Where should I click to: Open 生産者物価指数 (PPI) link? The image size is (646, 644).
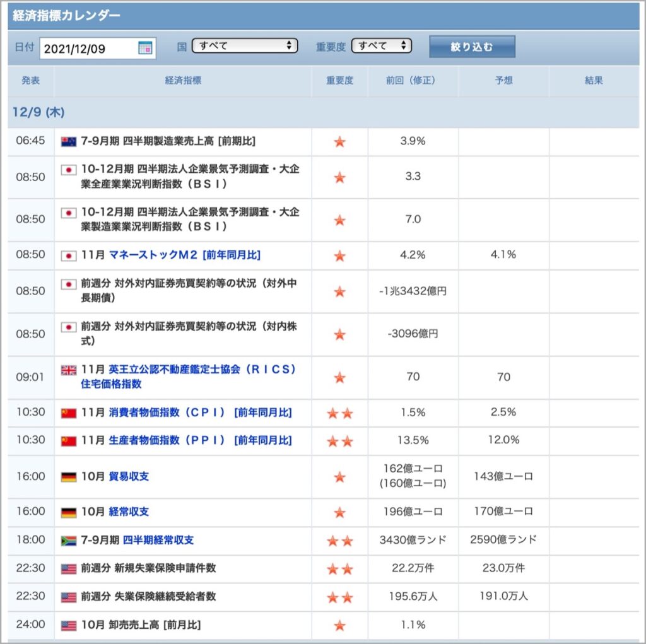pos(200,440)
